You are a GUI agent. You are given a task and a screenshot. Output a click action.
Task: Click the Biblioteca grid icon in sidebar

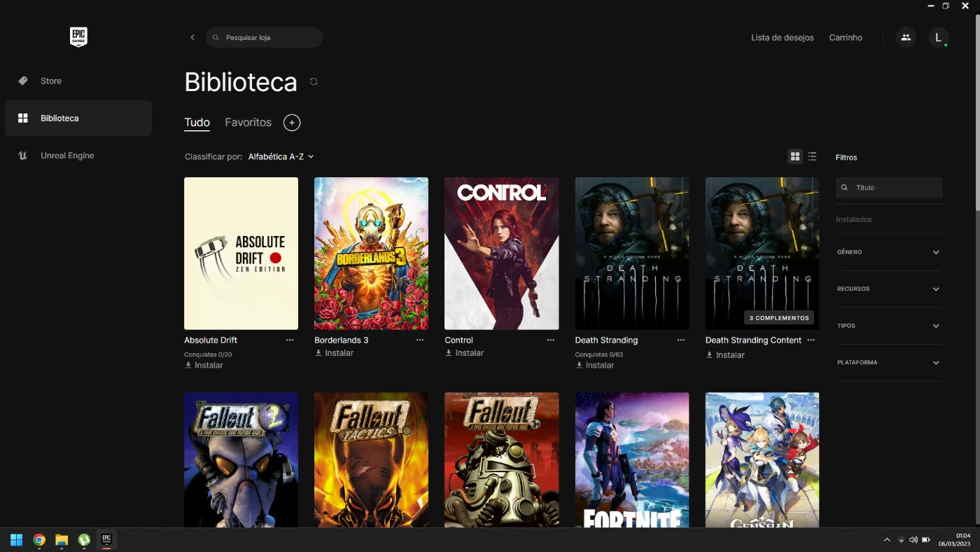click(x=23, y=118)
